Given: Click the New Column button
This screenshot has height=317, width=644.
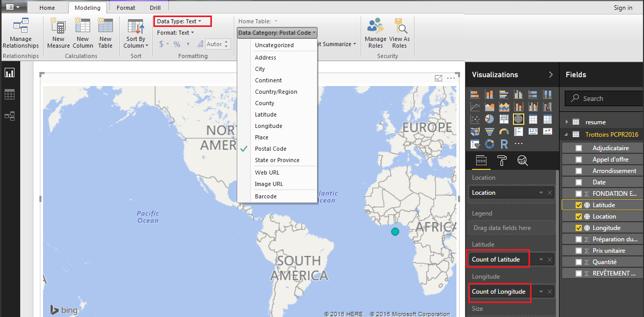Looking at the screenshot, I should click(x=83, y=34).
